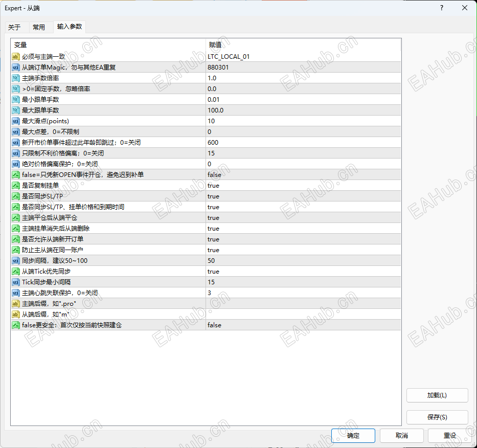The width and height of the screenshot is (477, 448).
Task: Click the empty value field of 从端后缀
Action: [x=303, y=315]
